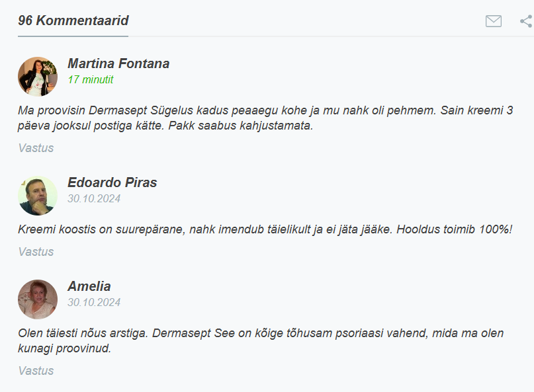
Task: Click Martina's comment text about Dermasept
Action: 265,118
